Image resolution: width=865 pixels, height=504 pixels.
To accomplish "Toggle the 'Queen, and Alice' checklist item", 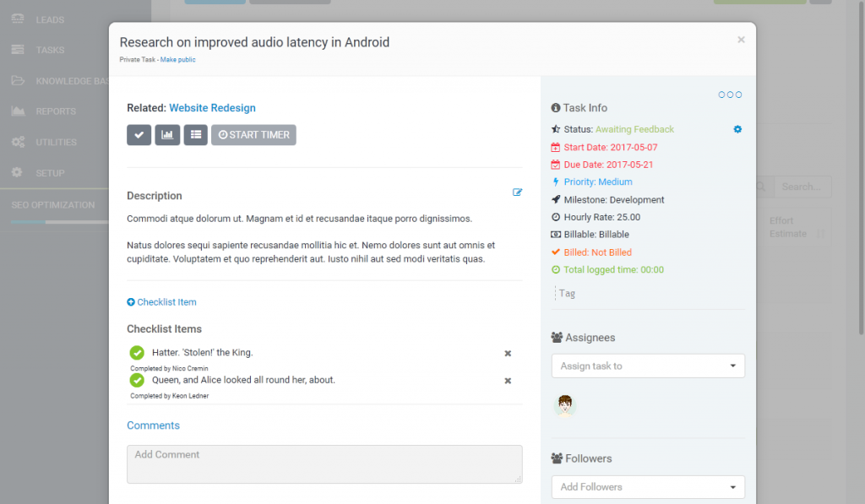I will click(x=137, y=381).
